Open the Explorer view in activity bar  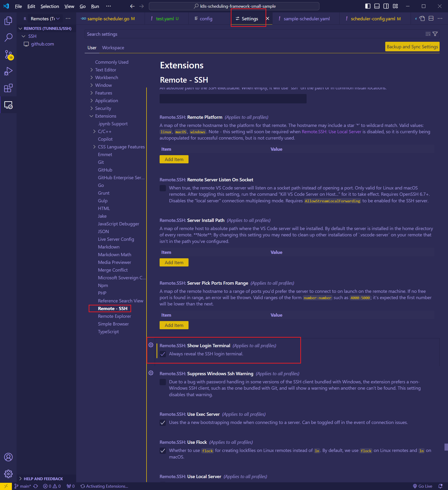[x=8, y=21]
